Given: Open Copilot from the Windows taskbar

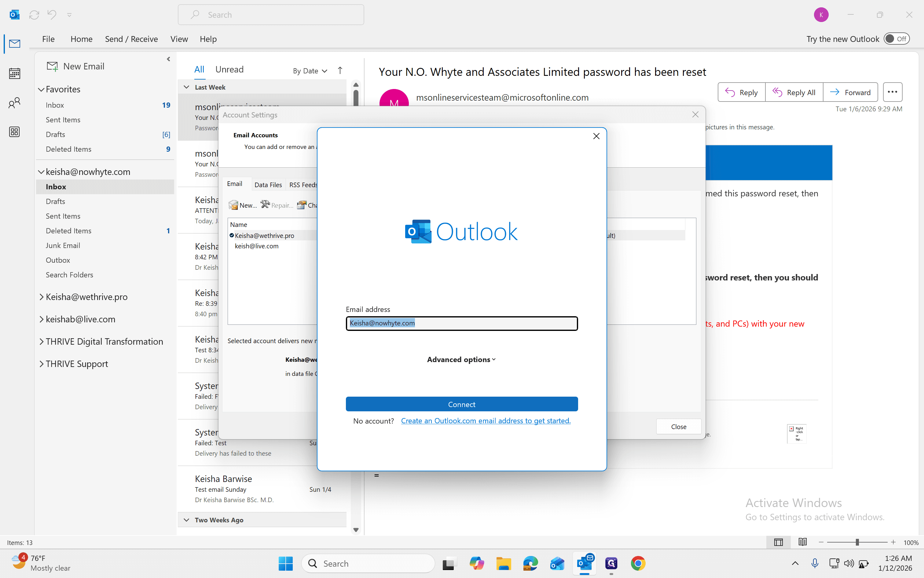Looking at the screenshot, I should pyautogui.click(x=476, y=563).
